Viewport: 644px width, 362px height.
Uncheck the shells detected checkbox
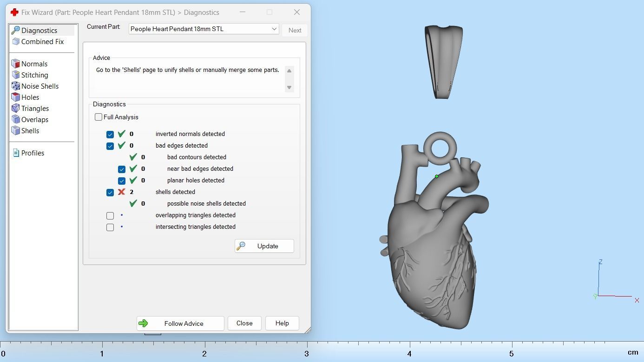pyautogui.click(x=110, y=192)
